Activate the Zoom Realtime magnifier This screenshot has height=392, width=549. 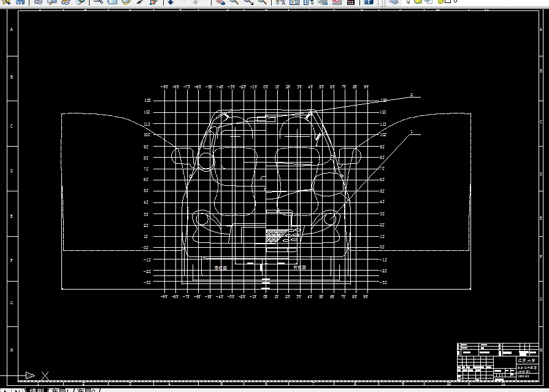pyautogui.click(x=234, y=2)
